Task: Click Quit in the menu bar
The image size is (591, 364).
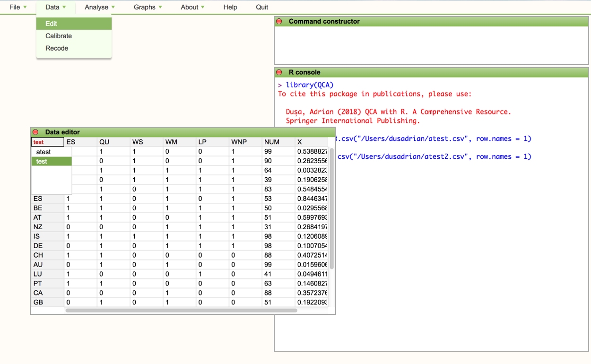Action: coord(262,7)
